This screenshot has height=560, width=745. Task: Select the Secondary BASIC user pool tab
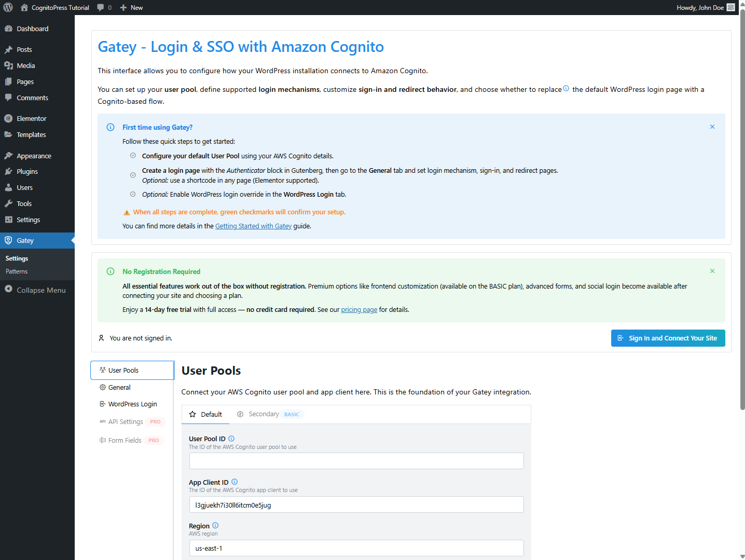(269, 414)
